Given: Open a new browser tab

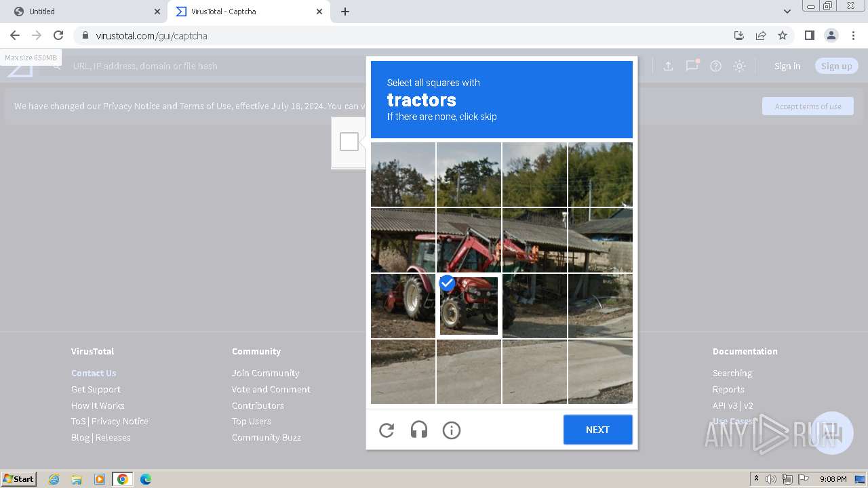Looking at the screenshot, I should pyautogui.click(x=345, y=12).
